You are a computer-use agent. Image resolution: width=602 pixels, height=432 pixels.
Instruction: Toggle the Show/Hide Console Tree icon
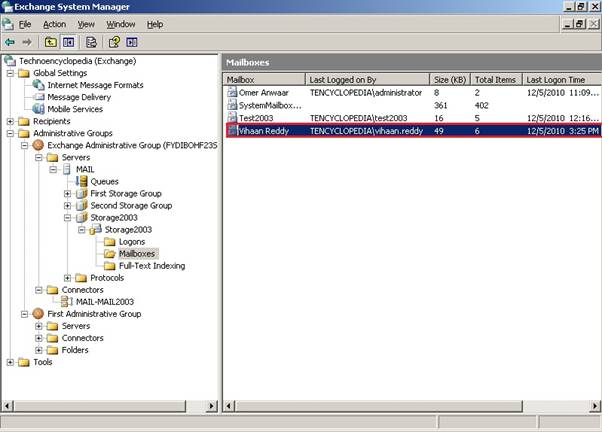[x=69, y=42]
